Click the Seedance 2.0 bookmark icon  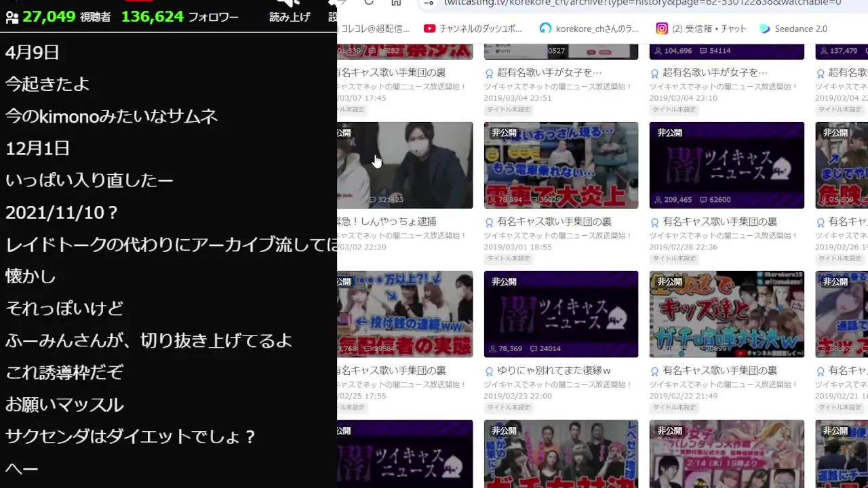click(x=765, y=28)
